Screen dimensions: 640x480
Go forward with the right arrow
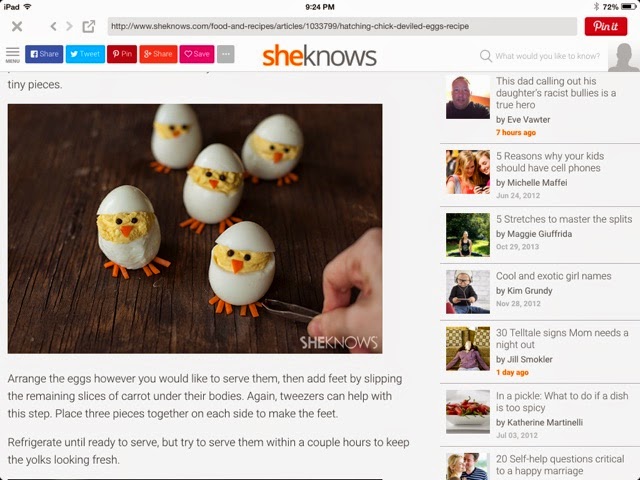click(69, 27)
